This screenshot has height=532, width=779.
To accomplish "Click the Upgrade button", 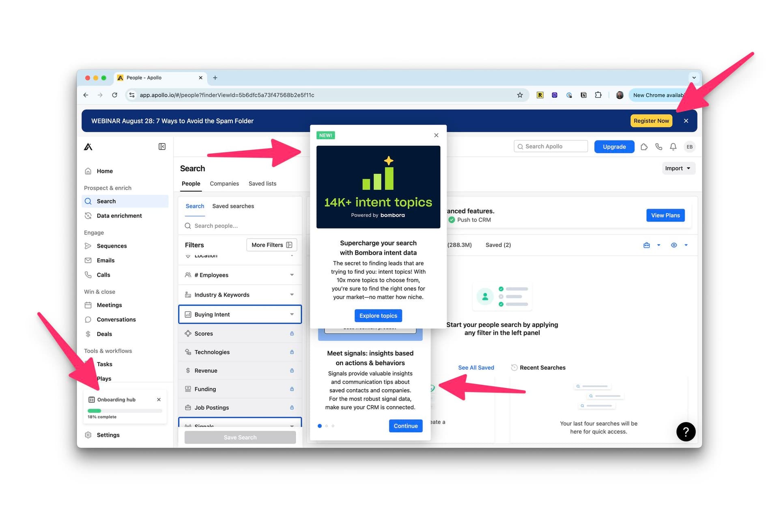I will tap(614, 146).
